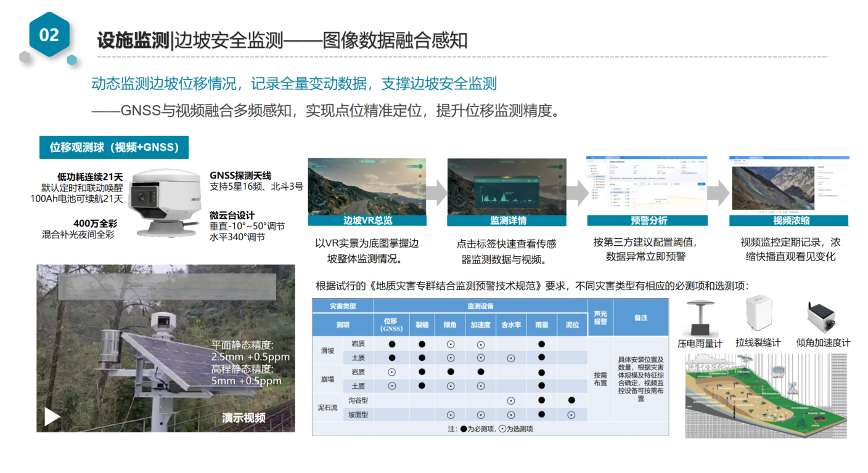This screenshot has height=473, width=868.
Task: Click the play button on the demo video
Action: [52, 417]
